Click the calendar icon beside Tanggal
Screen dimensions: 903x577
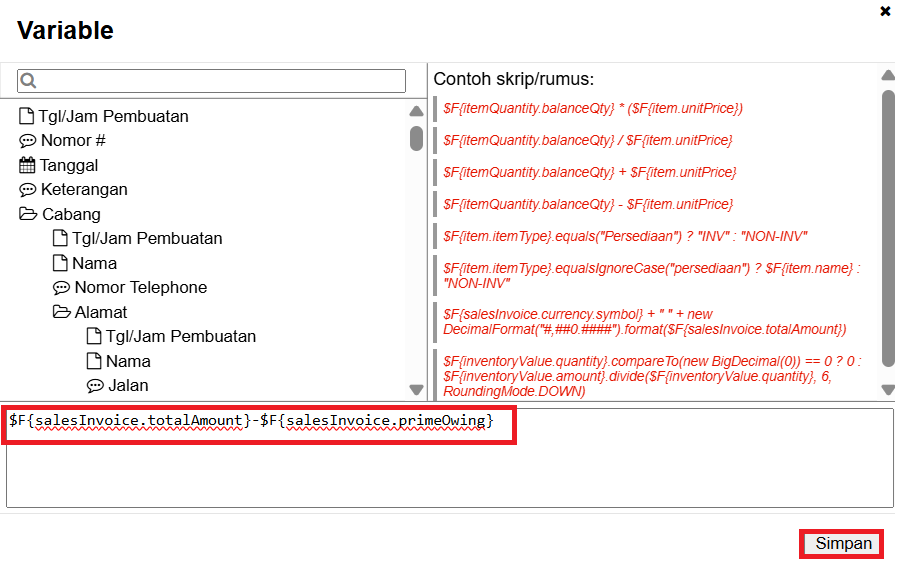(27, 165)
